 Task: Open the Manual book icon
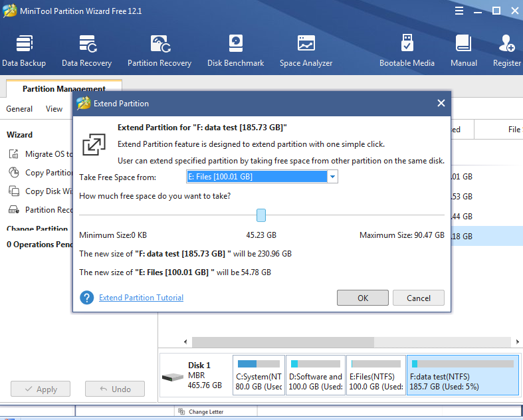pyautogui.click(x=464, y=51)
